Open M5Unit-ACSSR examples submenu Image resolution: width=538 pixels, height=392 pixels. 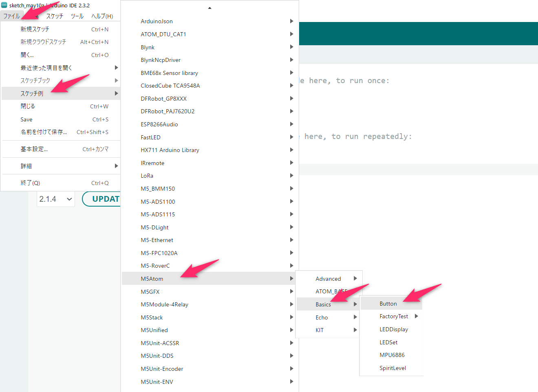coord(209,343)
